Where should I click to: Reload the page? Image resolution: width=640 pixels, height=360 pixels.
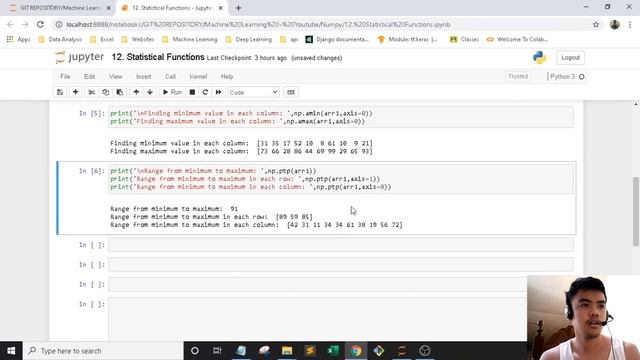[x=40, y=24]
